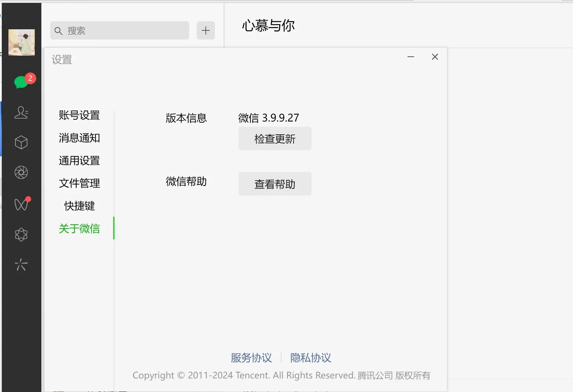The height and width of the screenshot is (392, 573).
Task: Click the 微信帮助 label
Action: [x=186, y=181]
